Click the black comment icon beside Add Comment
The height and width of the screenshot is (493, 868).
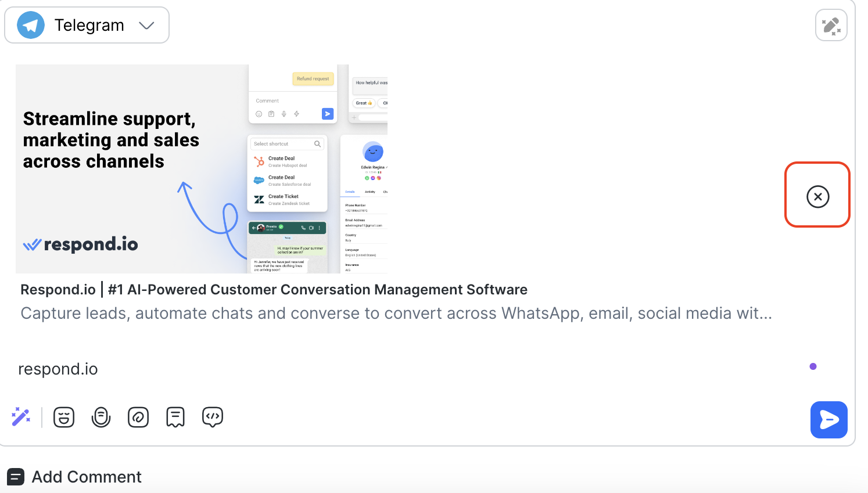tap(16, 477)
